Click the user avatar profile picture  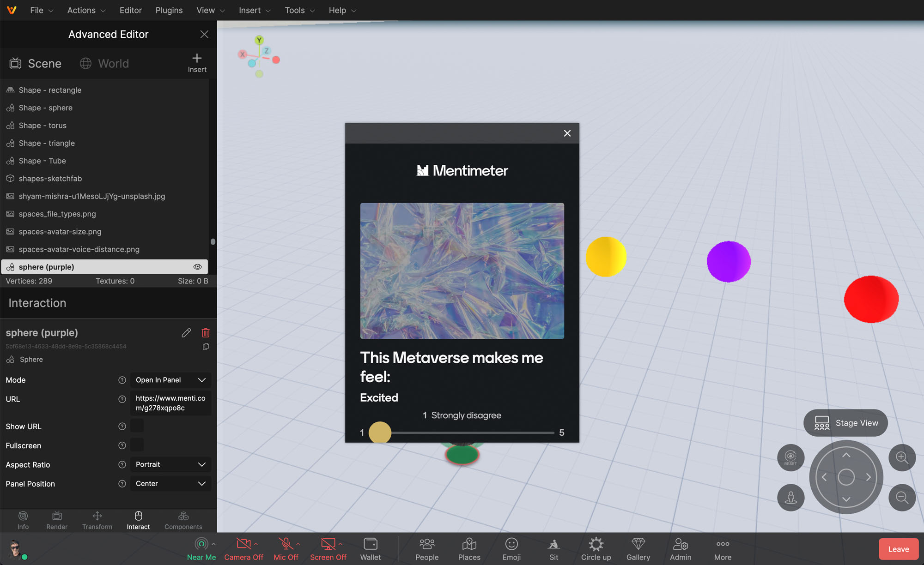click(x=15, y=549)
